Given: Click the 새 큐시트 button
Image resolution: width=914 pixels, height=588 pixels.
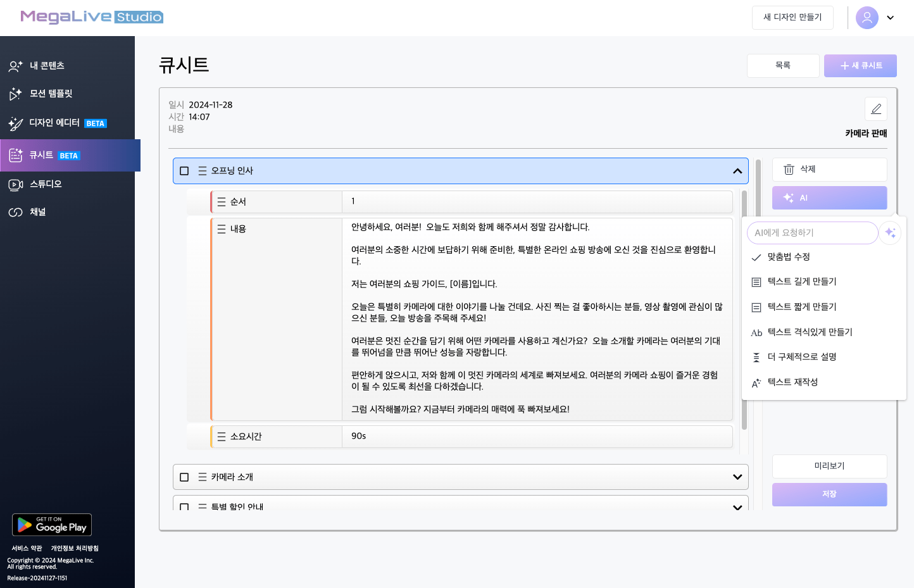Looking at the screenshot, I should click(x=860, y=66).
